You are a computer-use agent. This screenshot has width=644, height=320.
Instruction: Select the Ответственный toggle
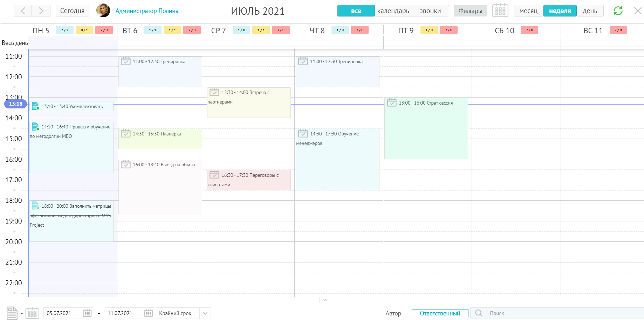[440, 313]
